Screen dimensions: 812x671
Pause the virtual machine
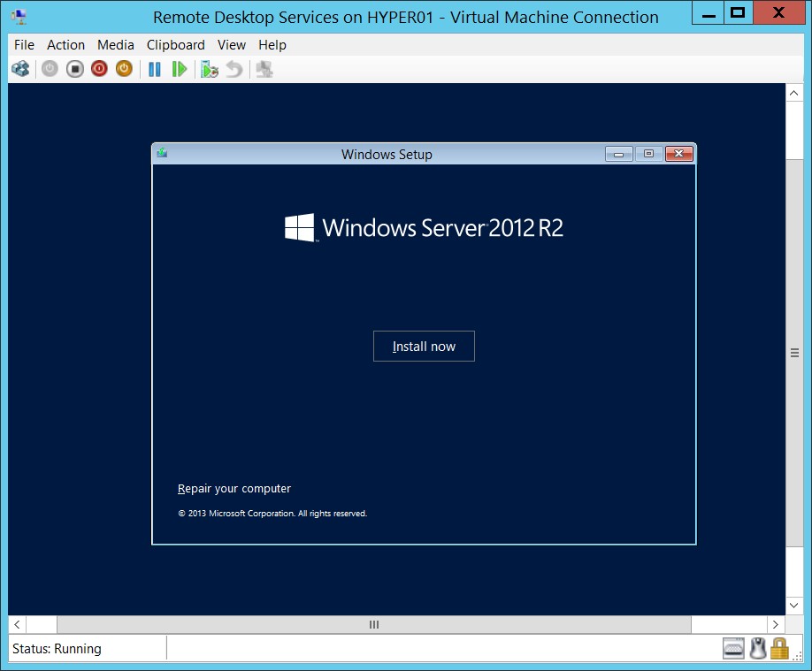[154, 69]
